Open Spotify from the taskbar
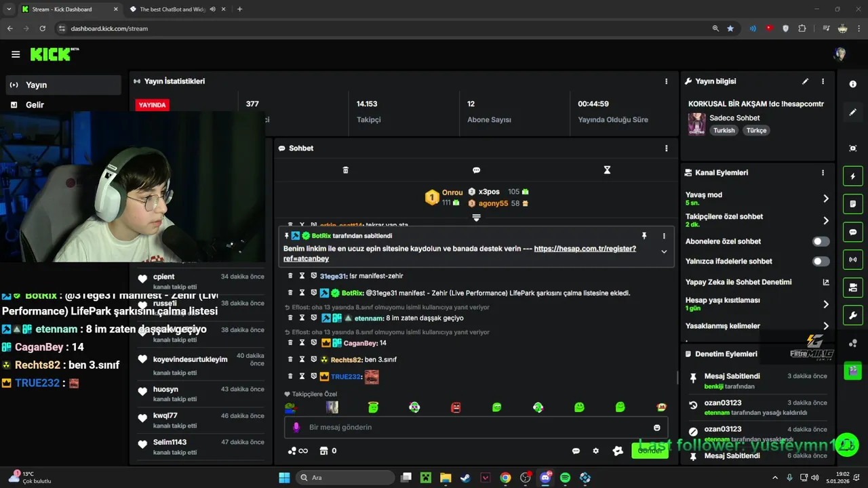This screenshot has width=868, height=488. tap(565, 477)
